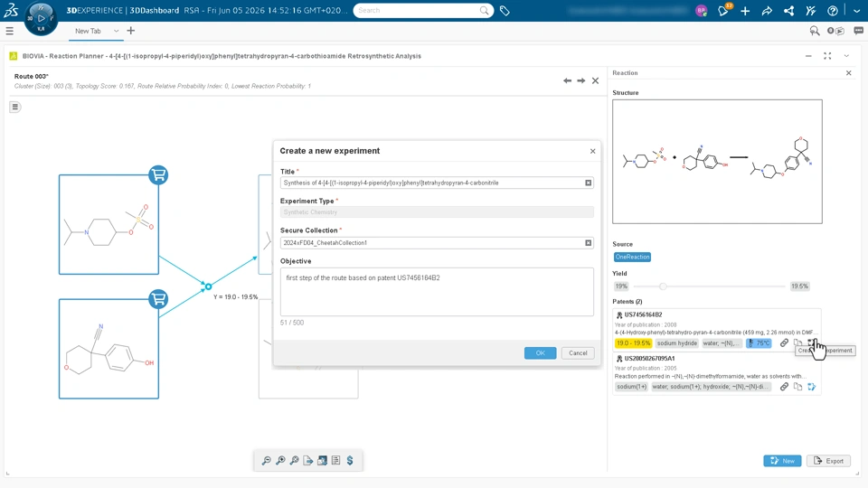This screenshot has height=488, width=868.
Task: Open the route list menu icon
Action: coord(15,107)
